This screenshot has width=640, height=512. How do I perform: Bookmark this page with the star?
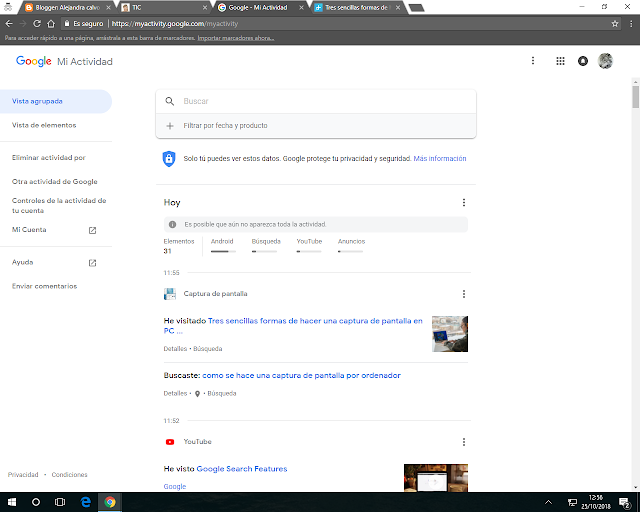(x=615, y=24)
